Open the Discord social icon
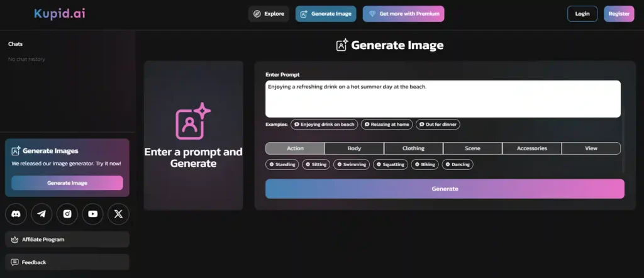644x278 pixels. (16, 214)
